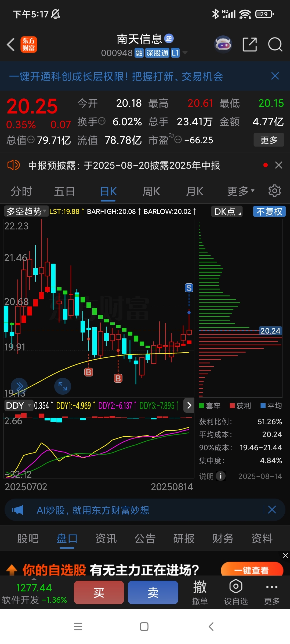The height and width of the screenshot is (644, 290).
Task: Dismiss the 中报预披露 notice
Action: [x=279, y=165]
